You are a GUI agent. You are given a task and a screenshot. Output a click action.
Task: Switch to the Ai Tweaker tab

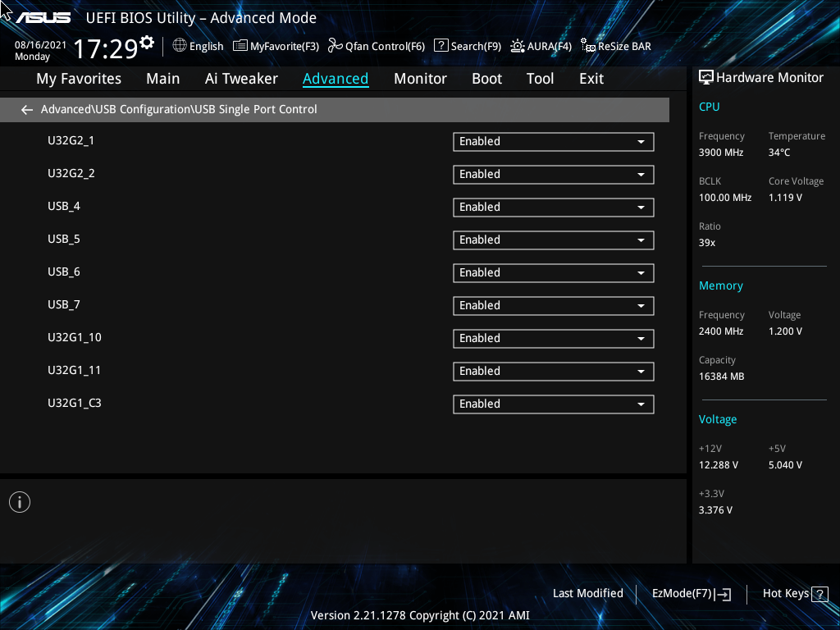pos(241,79)
